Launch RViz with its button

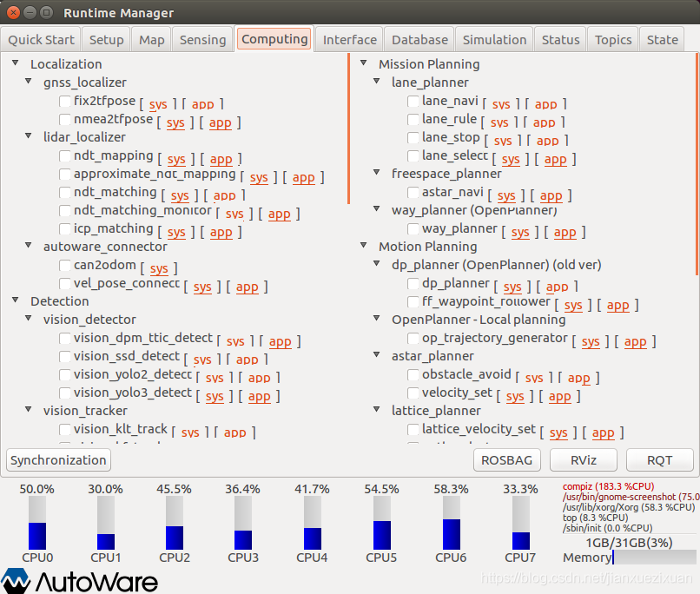pos(582,460)
